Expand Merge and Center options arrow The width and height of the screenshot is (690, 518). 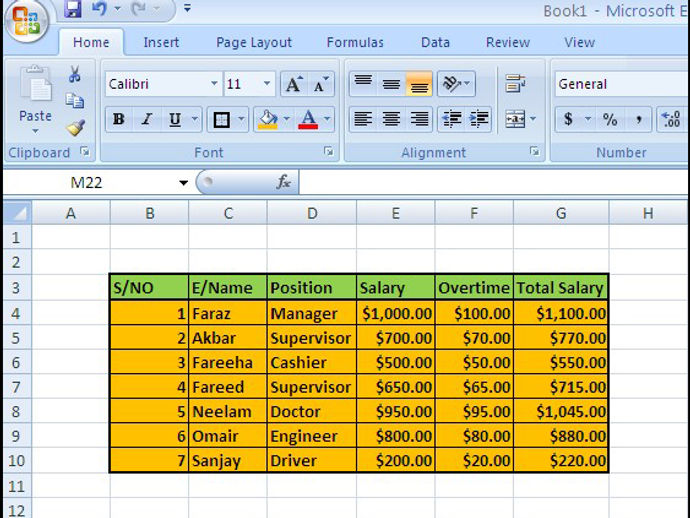[x=533, y=119]
